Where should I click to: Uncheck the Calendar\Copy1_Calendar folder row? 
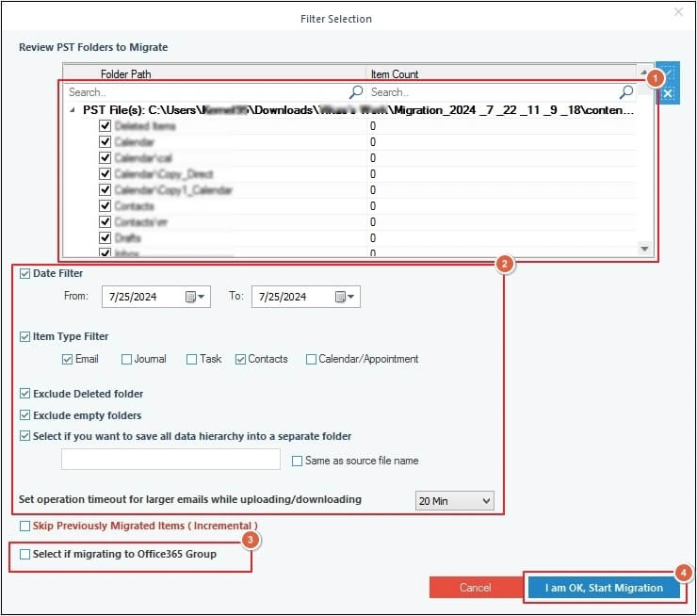point(105,189)
